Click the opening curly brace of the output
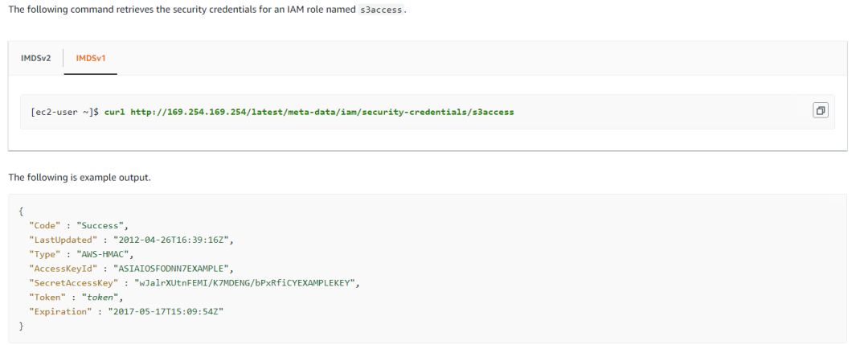This screenshot has width=868, height=345. coord(21,212)
